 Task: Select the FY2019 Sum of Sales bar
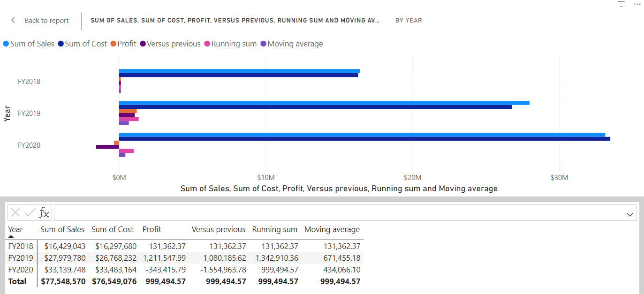pos(324,103)
